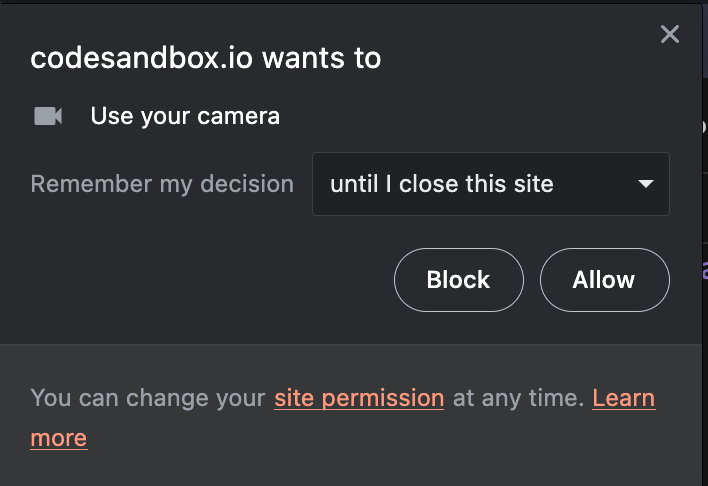Click the "until I close this site" text
The image size is (708, 486).
441,184
